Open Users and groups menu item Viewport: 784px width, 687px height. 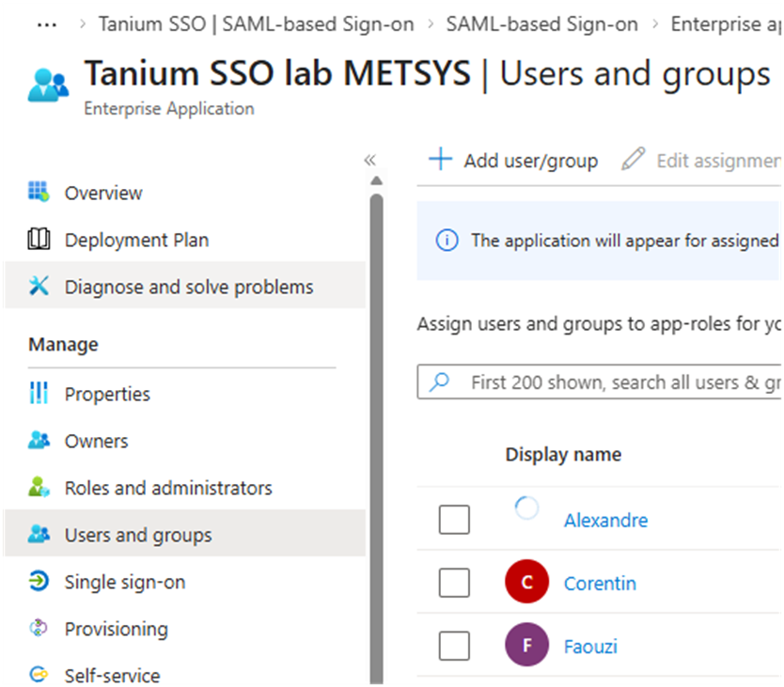(138, 535)
